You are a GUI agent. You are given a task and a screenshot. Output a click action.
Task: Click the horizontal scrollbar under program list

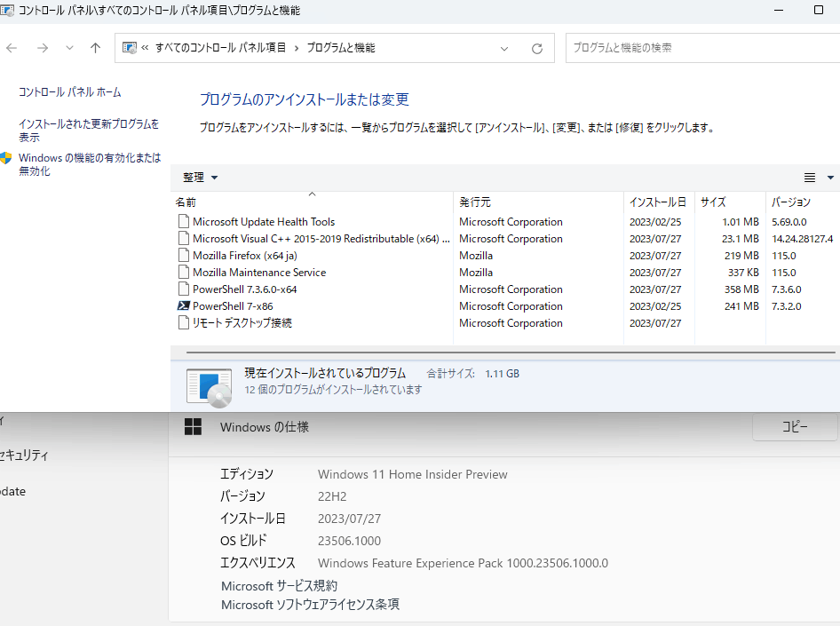[511, 353]
